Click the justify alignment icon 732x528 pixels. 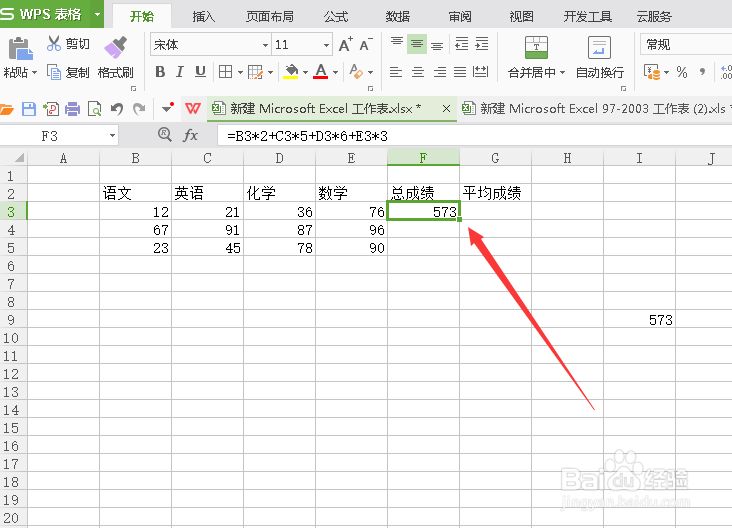(x=460, y=72)
